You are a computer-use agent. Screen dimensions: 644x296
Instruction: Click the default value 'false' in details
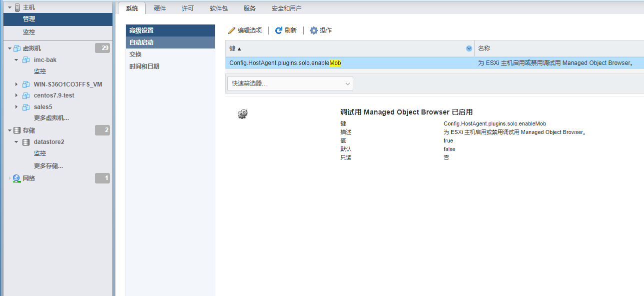pyautogui.click(x=449, y=149)
